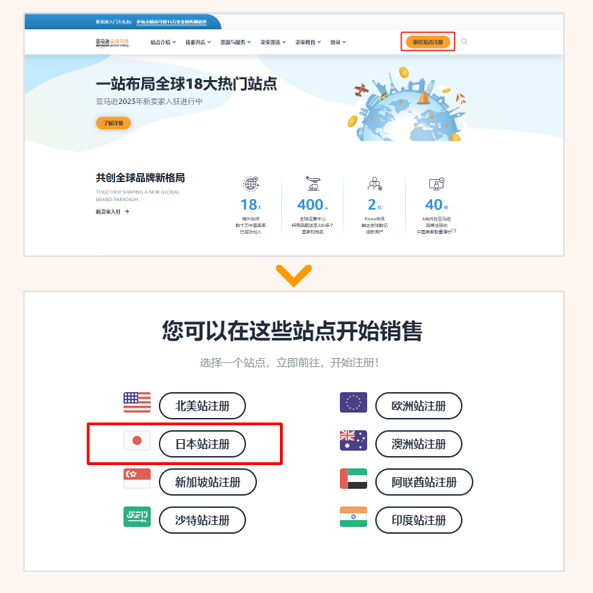Click the Australia flag icon
The height and width of the screenshot is (593, 593).
[353, 441]
